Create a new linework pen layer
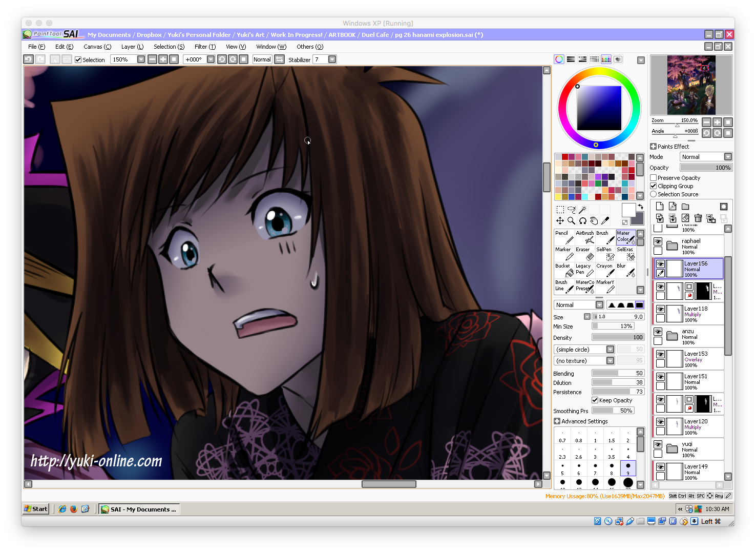The image size is (756, 552). (673, 207)
